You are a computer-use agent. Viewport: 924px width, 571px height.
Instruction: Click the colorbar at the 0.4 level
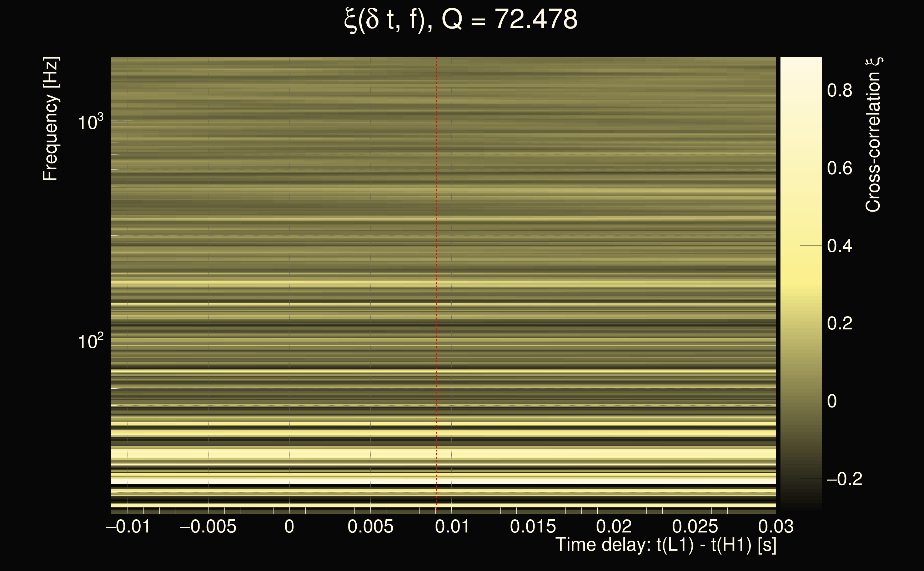(x=801, y=246)
